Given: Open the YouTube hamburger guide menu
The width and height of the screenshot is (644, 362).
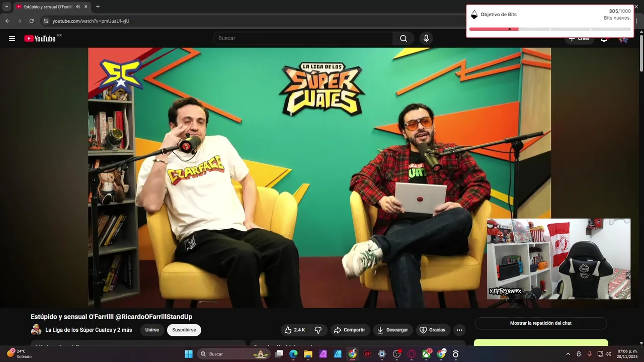Looking at the screenshot, I should 12,38.
